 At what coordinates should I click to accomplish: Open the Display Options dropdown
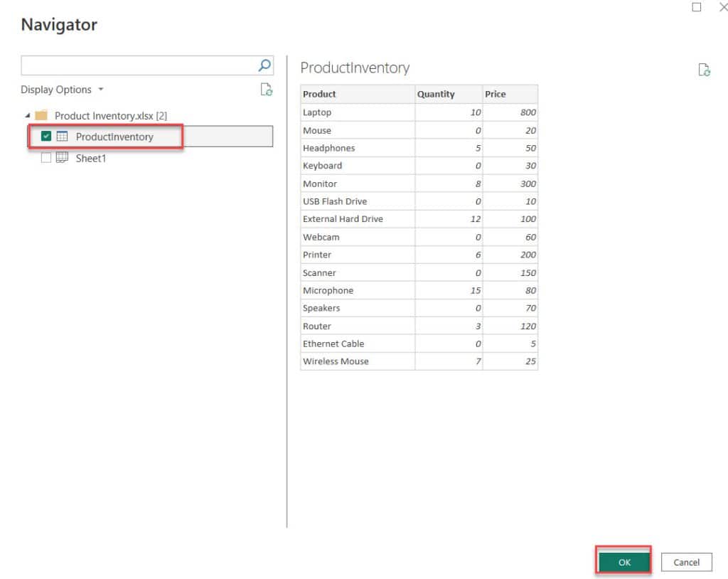[x=62, y=89]
